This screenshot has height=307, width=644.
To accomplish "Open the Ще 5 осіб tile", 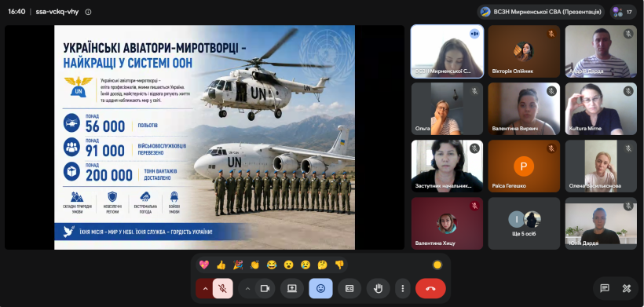I will [524, 223].
